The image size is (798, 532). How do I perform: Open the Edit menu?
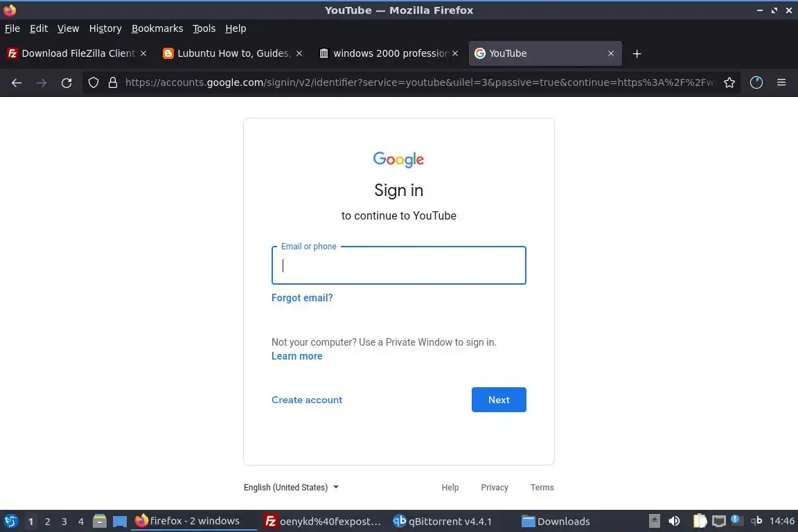pos(39,28)
